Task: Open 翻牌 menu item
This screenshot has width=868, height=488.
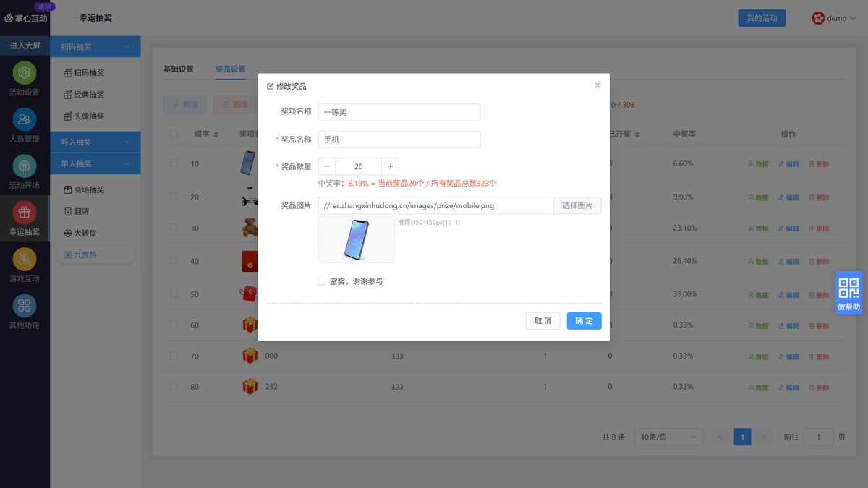Action: tap(77, 212)
